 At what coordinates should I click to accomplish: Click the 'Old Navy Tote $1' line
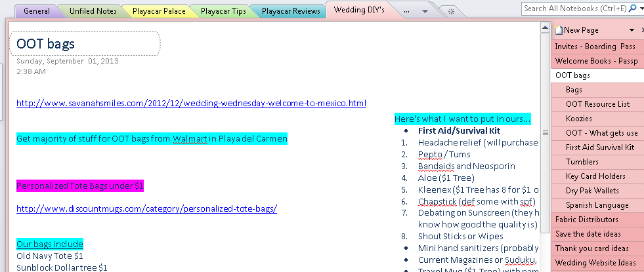50,256
